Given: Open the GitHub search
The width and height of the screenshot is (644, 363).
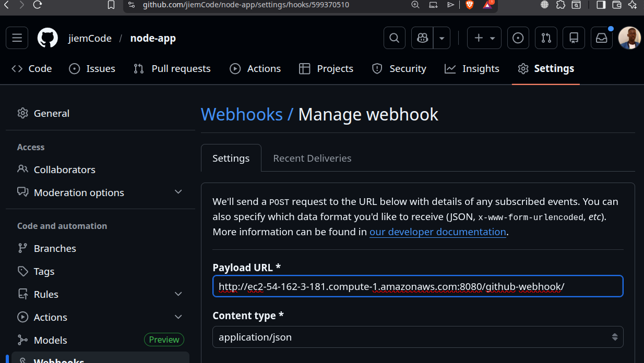Looking at the screenshot, I should click(394, 38).
